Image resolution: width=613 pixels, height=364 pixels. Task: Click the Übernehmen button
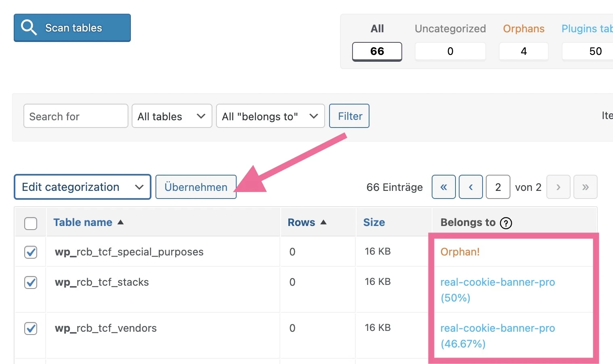point(195,187)
